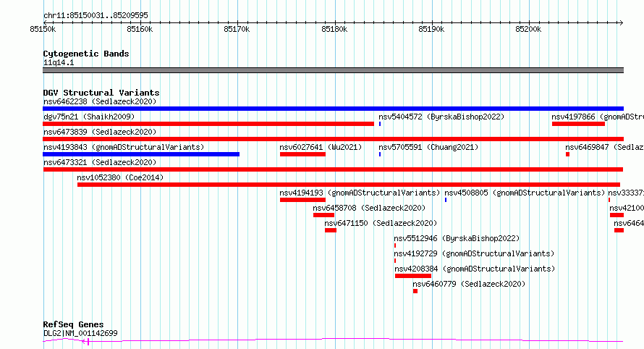Select the blue nsv4193843 variant bar
This screenshot has height=349, width=644.
pos(141,154)
